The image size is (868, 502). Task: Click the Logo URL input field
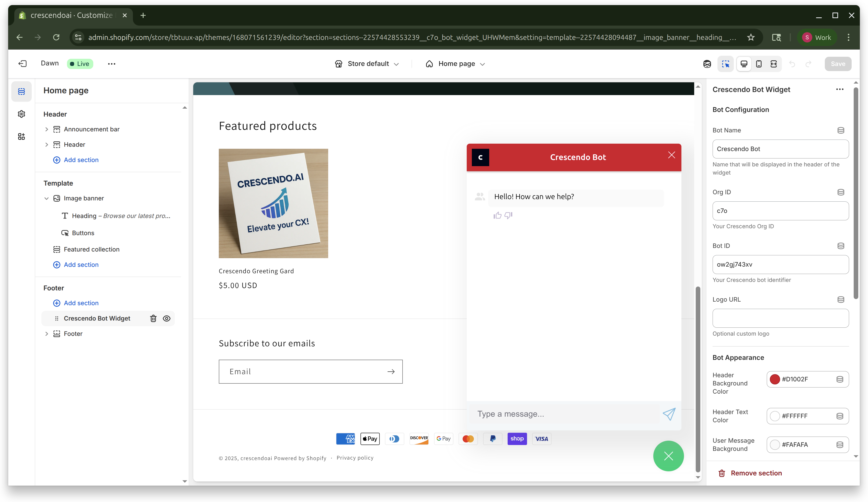(x=780, y=318)
